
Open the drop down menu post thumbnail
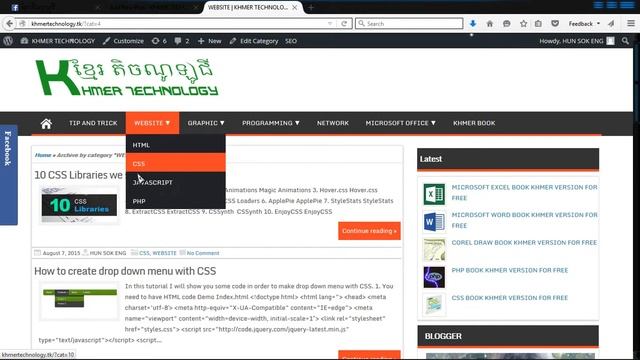tap(79, 301)
